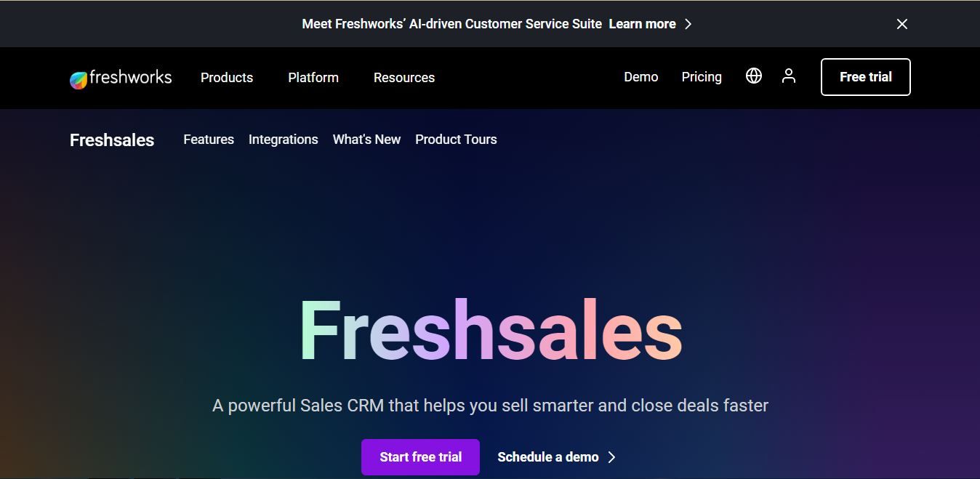This screenshot has height=479, width=980.
Task: Click the Freshsales brand link
Action: pyautogui.click(x=111, y=140)
